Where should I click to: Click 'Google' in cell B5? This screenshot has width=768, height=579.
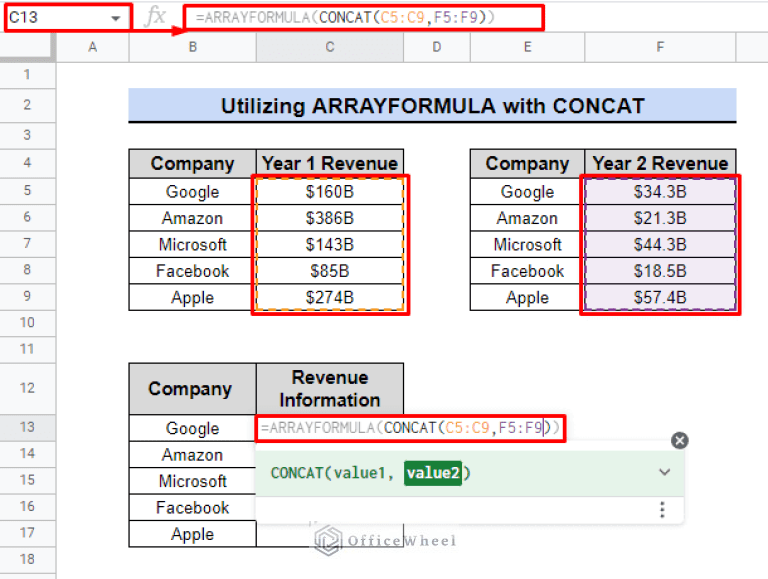tap(192, 192)
